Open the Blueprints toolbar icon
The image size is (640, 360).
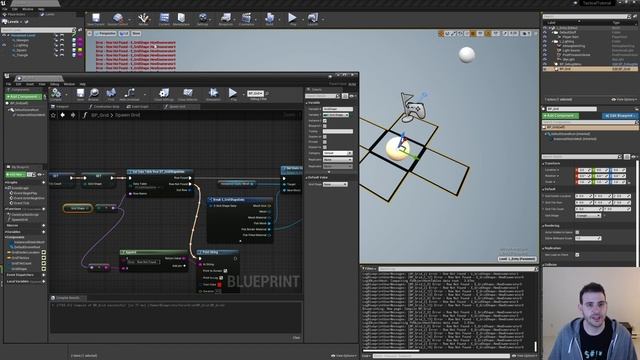click(x=226, y=19)
